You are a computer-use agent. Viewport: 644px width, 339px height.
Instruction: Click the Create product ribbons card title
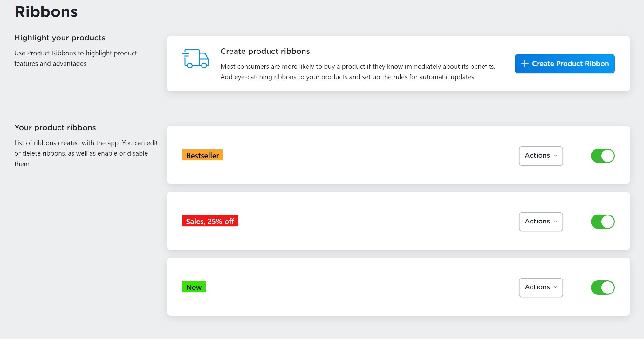pos(265,51)
